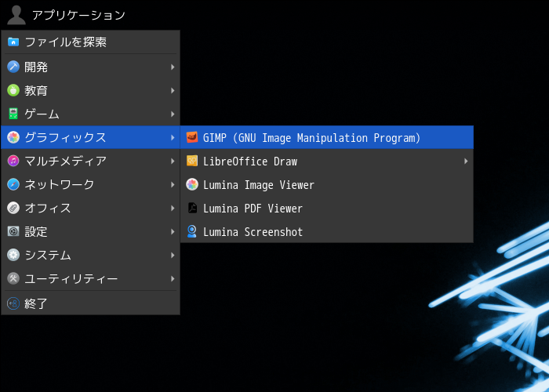Viewport: 549px width, 392px height.
Task: Open the マルチメディア multimedia category
Action: [x=91, y=161]
